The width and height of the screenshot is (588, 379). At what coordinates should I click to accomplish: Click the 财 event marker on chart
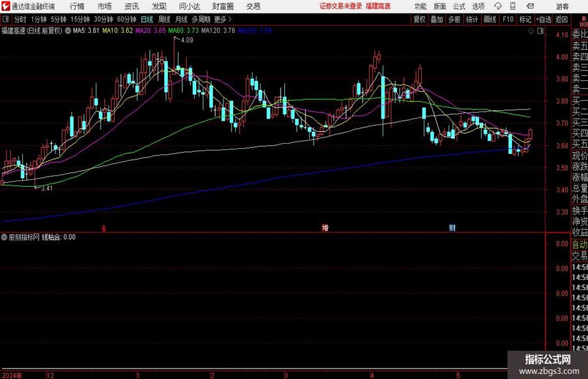pos(452,227)
